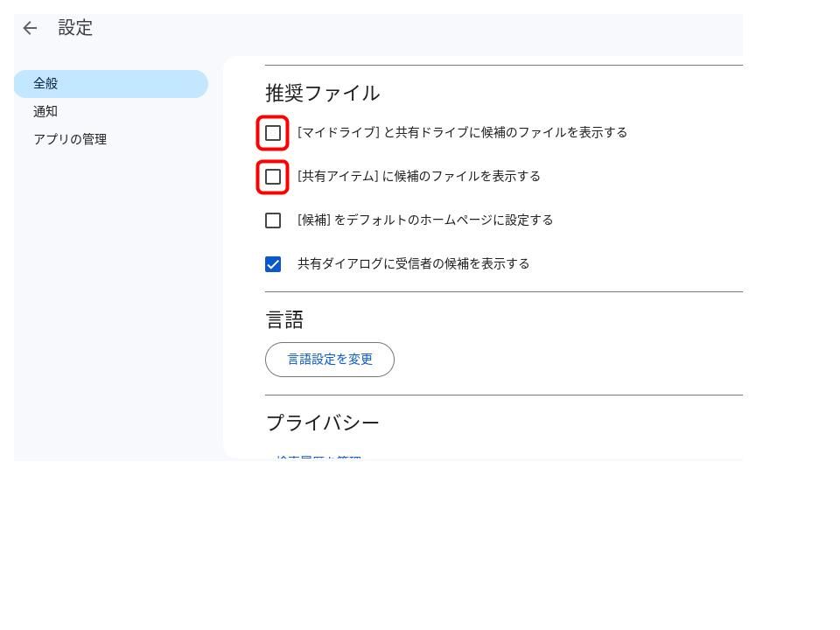840x630 pixels.
Task: Click the [共有アイテム] に候補のファイルを表示する label text
Action: [x=418, y=177]
